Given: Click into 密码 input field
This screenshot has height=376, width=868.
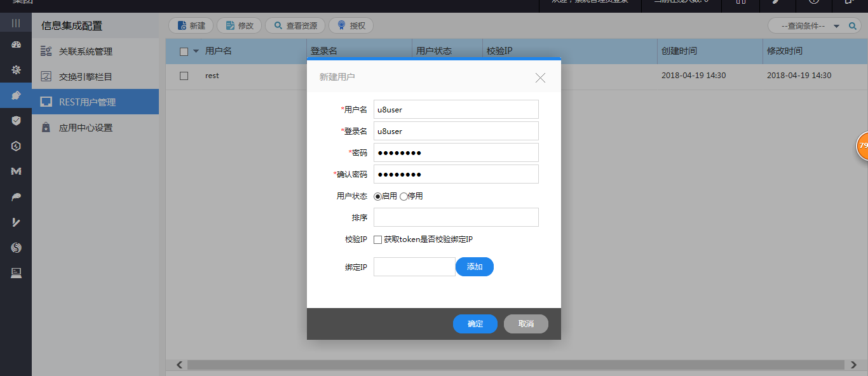Looking at the screenshot, I should tap(456, 152).
